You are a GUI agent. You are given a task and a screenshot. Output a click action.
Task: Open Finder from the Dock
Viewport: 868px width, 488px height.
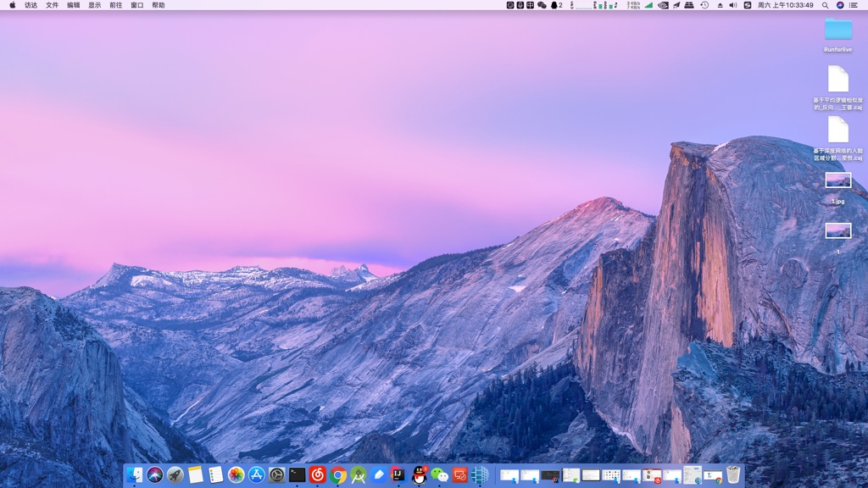pos(135,474)
